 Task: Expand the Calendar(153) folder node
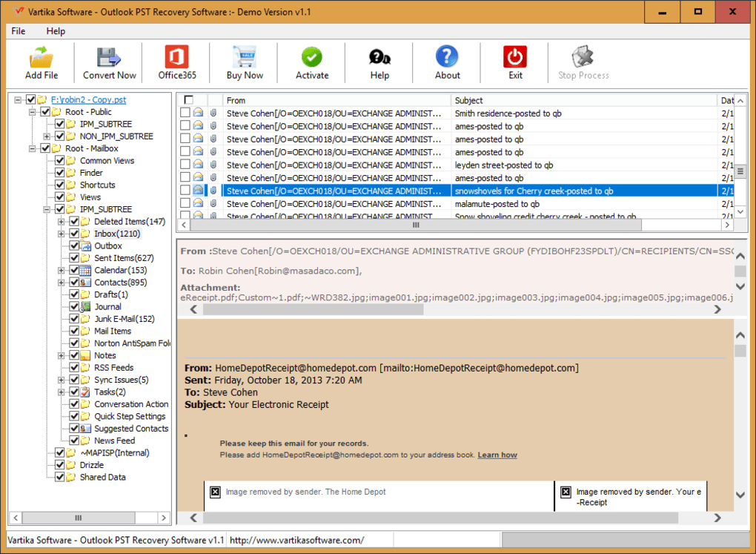[62, 271]
